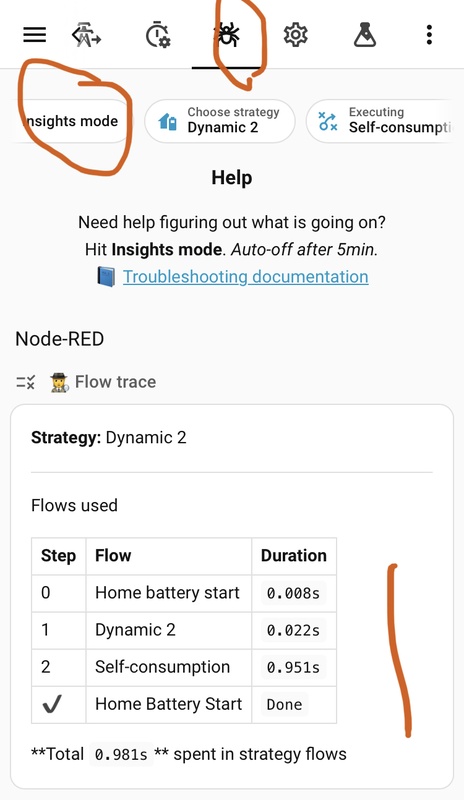
Task: Open the gear settings tab
Action: [296, 35]
